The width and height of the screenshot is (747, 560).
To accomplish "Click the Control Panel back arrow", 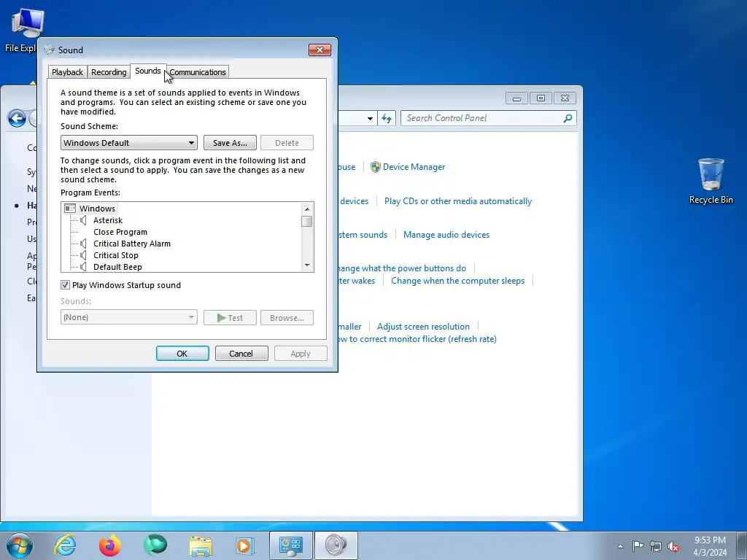I will [x=18, y=119].
